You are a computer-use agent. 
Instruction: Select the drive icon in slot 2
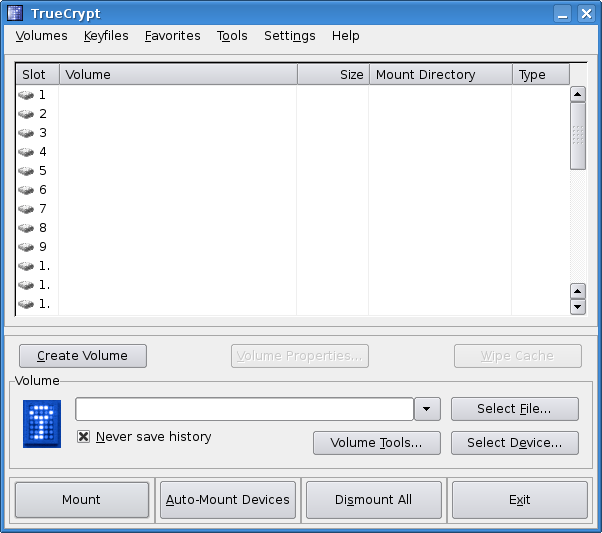(26, 114)
